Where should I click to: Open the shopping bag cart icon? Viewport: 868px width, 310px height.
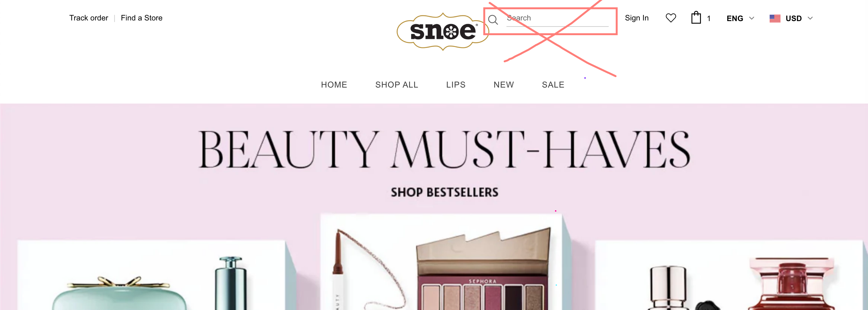[x=696, y=18]
